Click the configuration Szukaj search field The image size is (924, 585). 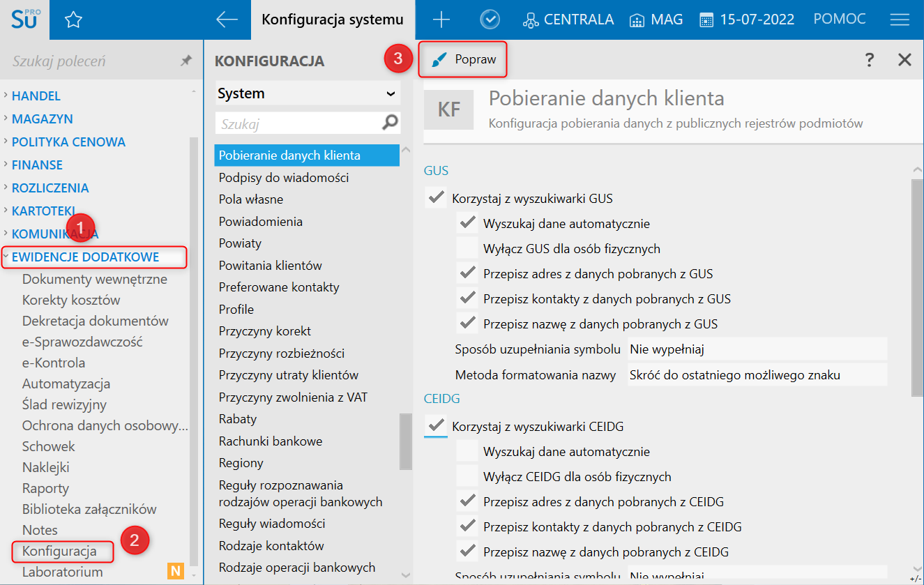click(298, 124)
